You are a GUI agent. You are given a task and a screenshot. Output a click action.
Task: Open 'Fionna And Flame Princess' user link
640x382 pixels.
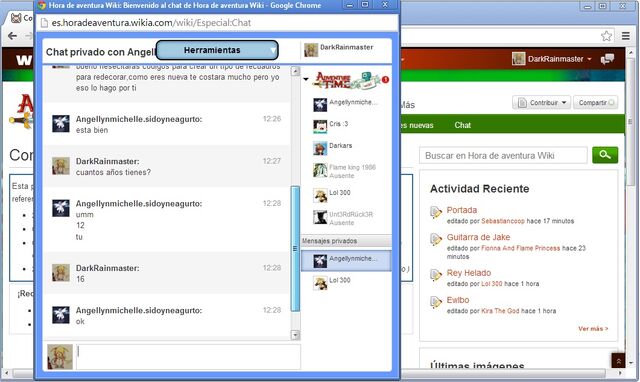click(x=520, y=248)
